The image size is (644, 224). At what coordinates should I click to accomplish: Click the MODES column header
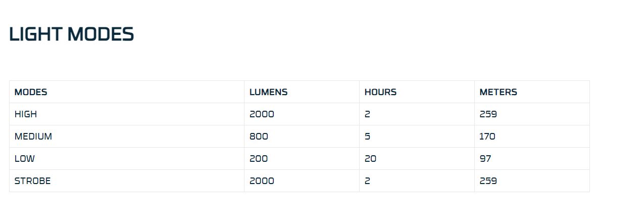coord(31,92)
